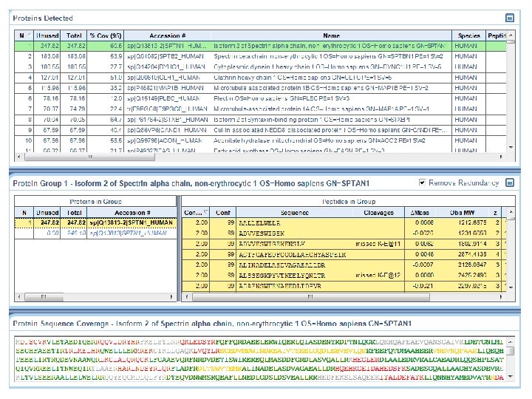Select peptide with Obs MW 2874.4138
Screen dimensions: 532x399
click(344, 254)
